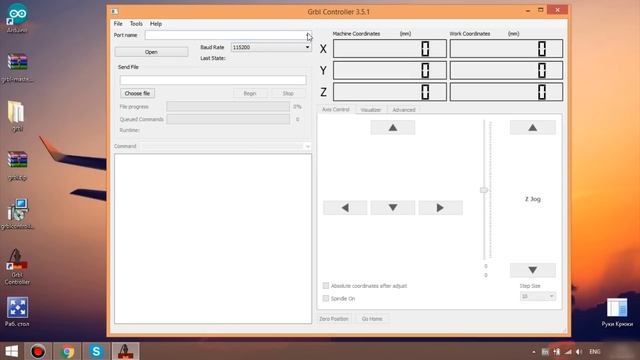
Task: Open Chrome from the taskbar
Action: coord(68,351)
